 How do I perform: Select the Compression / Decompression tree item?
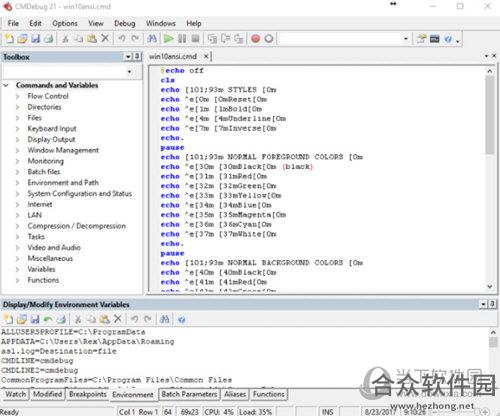coord(77,226)
